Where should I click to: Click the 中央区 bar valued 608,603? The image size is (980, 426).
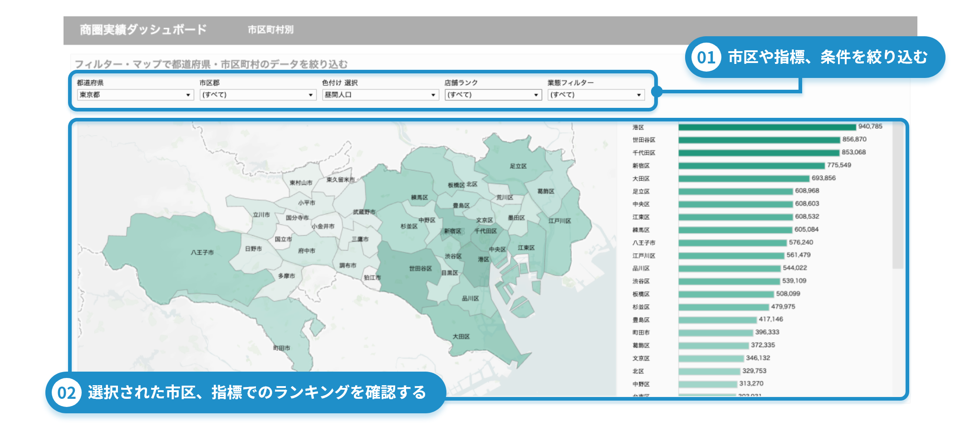point(736,204)
